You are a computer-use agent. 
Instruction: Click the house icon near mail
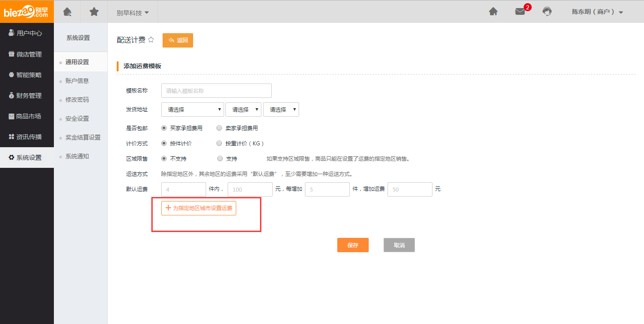click(x=493, y=12)
